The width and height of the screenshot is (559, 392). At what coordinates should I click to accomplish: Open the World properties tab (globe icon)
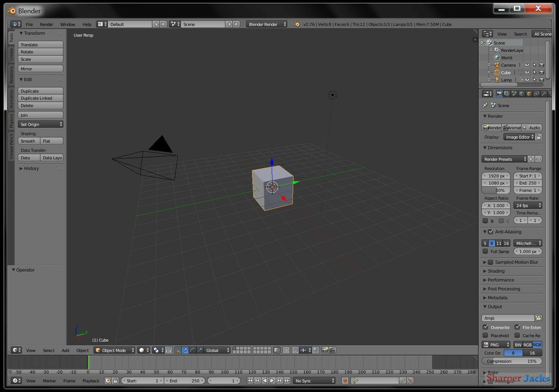point(520,93)
